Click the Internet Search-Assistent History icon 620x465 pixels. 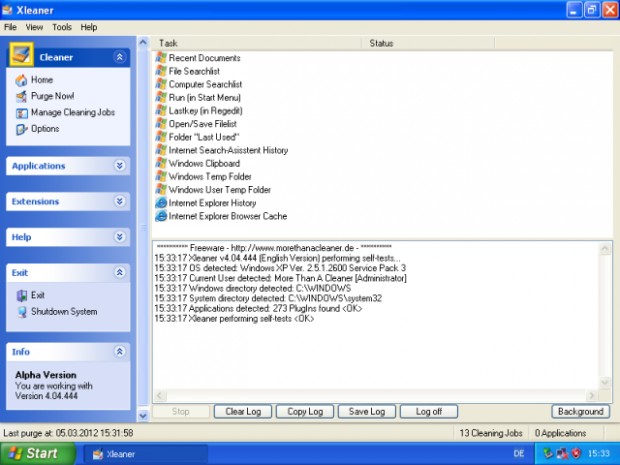[x=161, y=150]
